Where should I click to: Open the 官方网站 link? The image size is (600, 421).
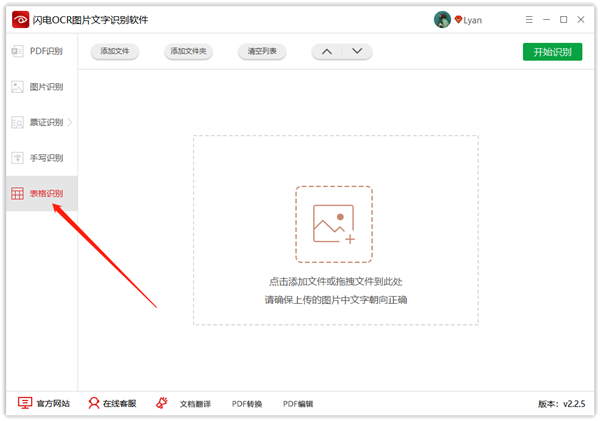pyautogui.click(x=53, y=403)
